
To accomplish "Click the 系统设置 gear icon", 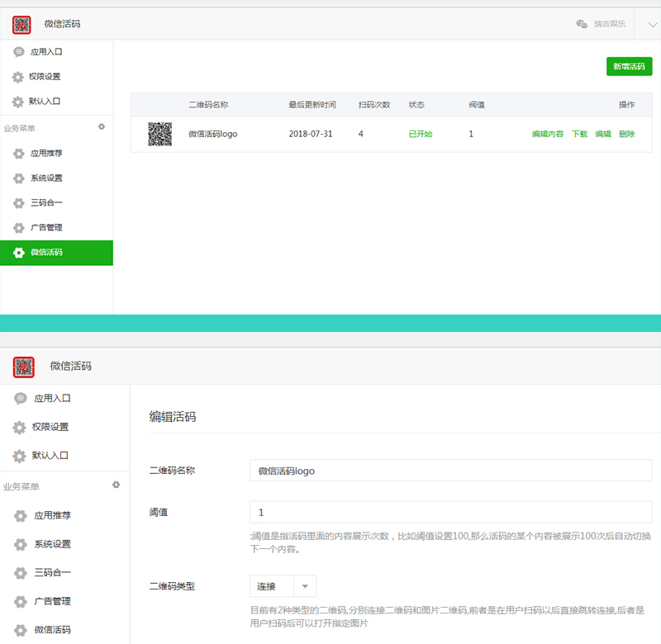I will point(18,178).
